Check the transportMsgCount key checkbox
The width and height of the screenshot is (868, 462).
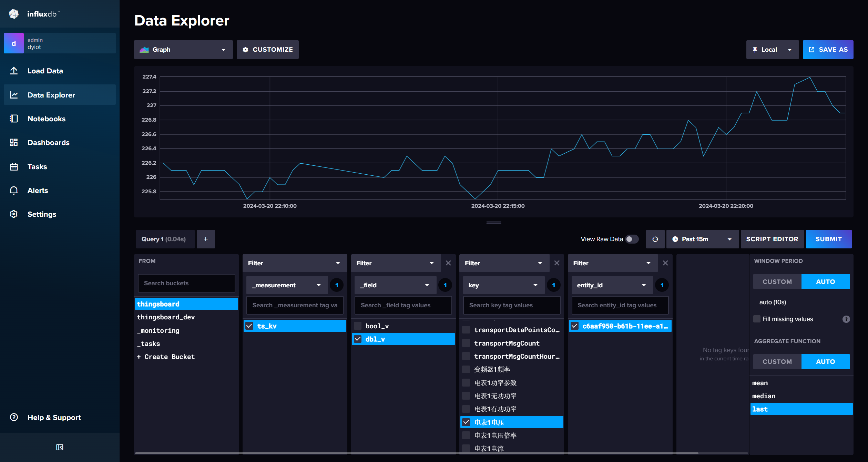(x=466, y=343)
